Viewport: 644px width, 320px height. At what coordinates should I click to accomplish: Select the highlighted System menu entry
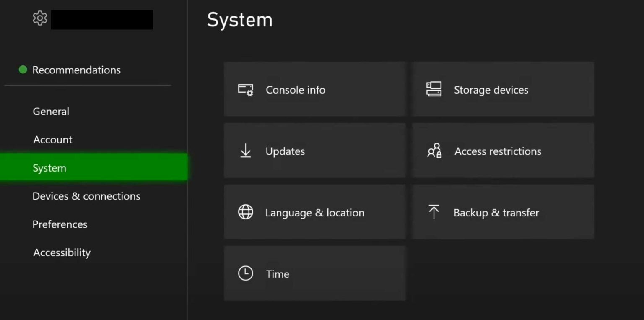tap(49, 167)
